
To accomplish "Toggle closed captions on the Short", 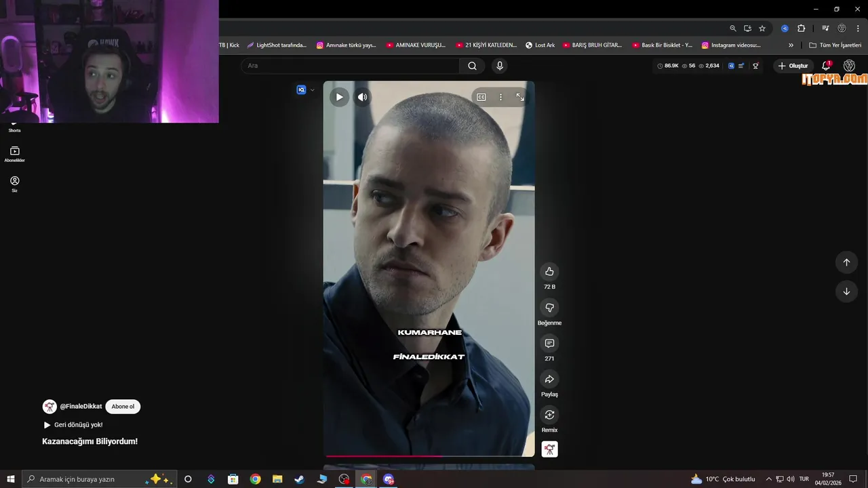I will point(481,97).
